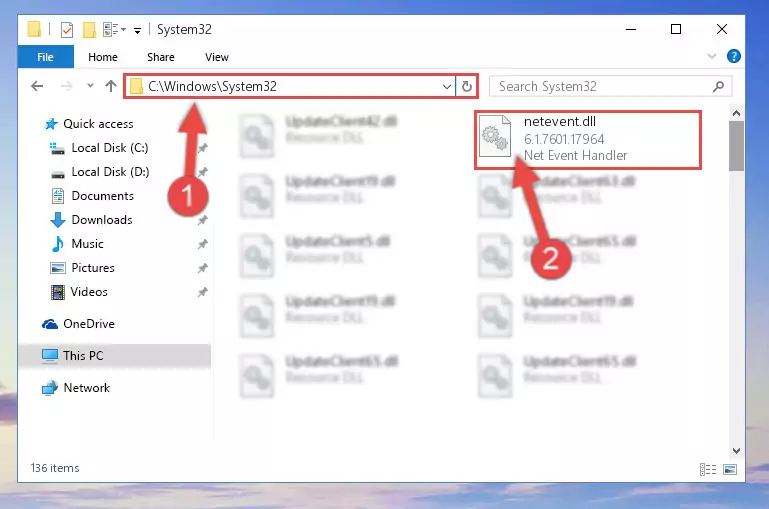This screenshot has height=509, width=769.
Task: Click the This PC monitor icon
Action: pos(50,356)
